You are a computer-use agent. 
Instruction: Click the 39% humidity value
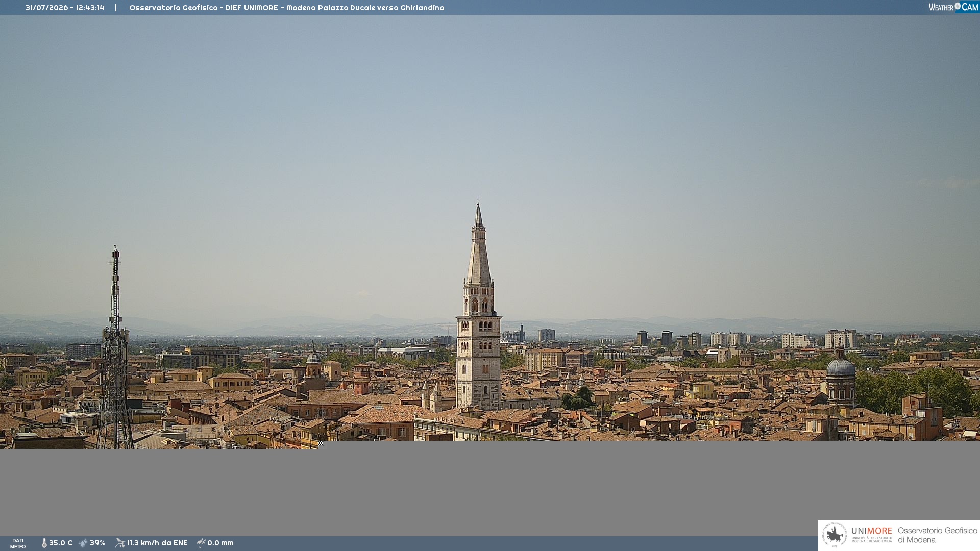(97, 543)
